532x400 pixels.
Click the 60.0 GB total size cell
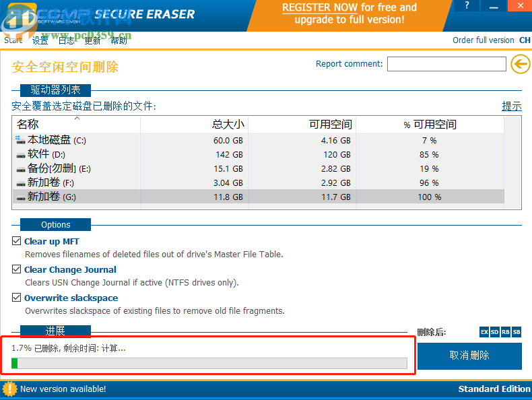pyautogui.click(x=228, y=141)
